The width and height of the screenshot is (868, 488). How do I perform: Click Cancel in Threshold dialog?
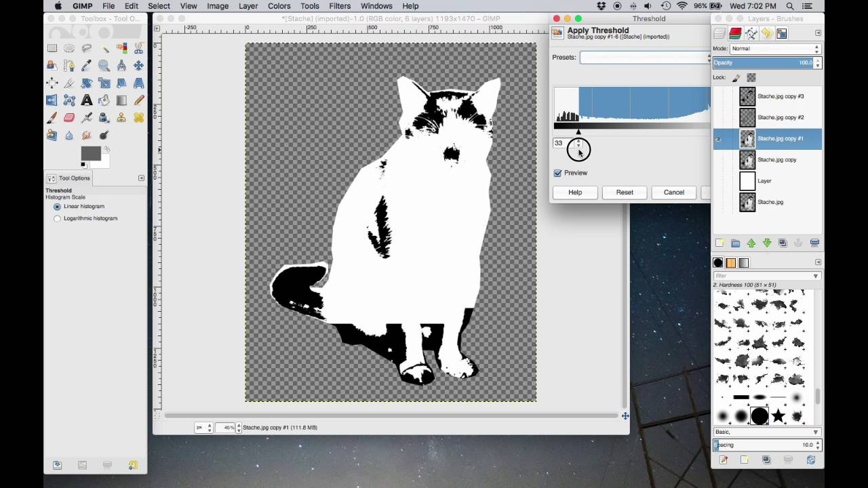coord(673,192)
